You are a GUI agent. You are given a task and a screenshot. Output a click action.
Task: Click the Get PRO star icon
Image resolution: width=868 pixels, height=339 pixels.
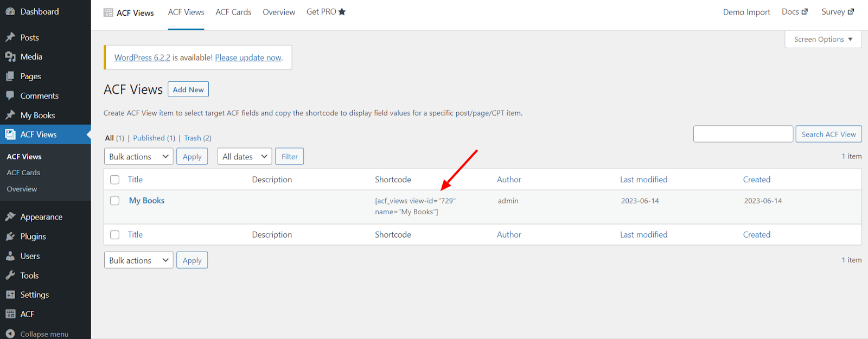(342, 11)
